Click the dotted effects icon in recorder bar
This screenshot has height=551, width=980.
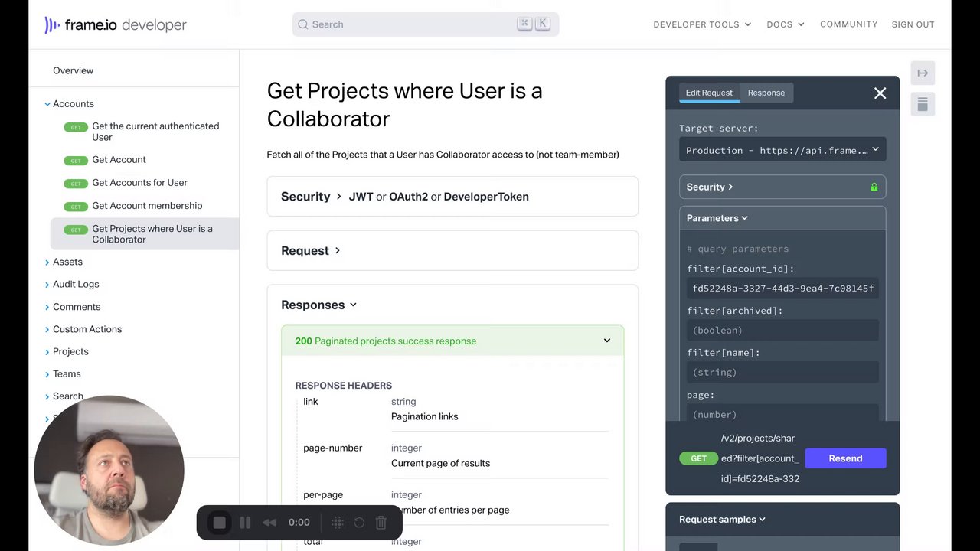click(x=337, y=523)
